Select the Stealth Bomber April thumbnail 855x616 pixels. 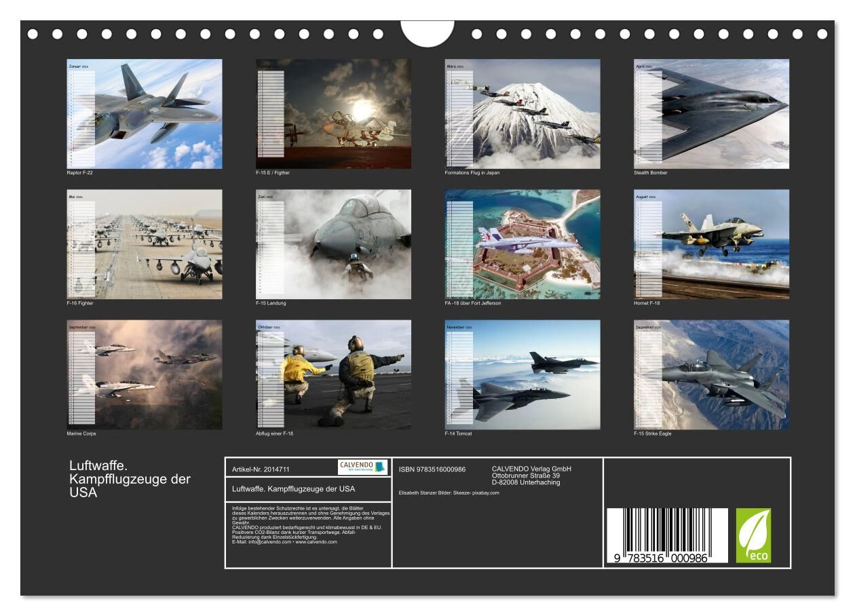[711, 114]
